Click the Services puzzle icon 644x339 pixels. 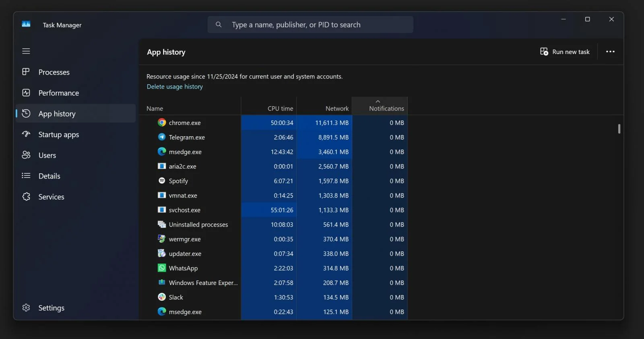click(26, 197)
